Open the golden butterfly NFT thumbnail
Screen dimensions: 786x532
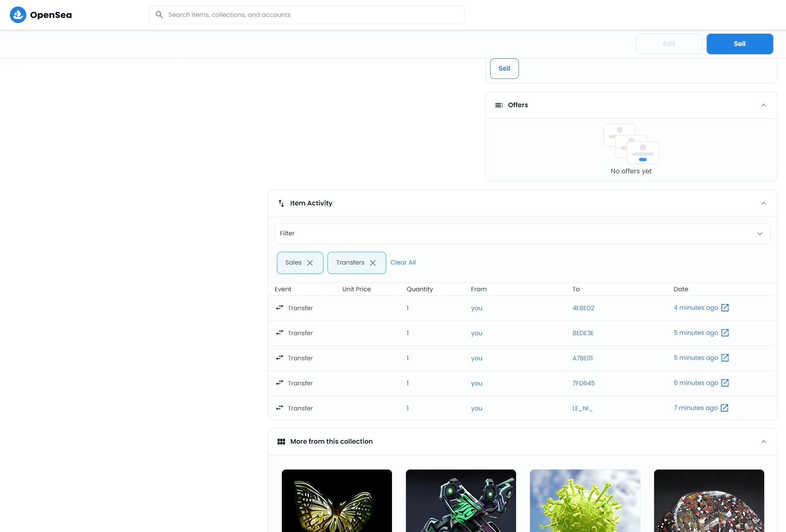337,501
